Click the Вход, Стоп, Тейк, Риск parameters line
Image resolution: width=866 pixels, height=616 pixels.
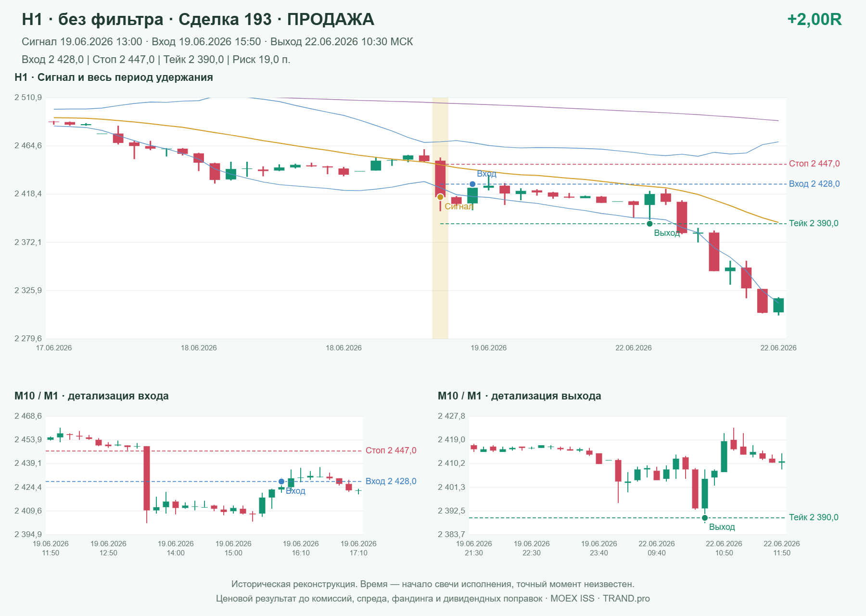tap(156, 60)
